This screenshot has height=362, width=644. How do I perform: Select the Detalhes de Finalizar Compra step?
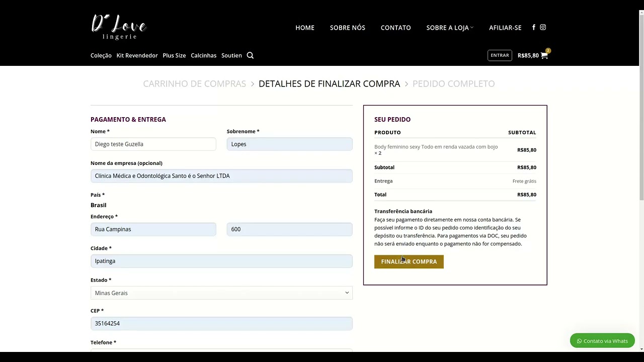329,83
